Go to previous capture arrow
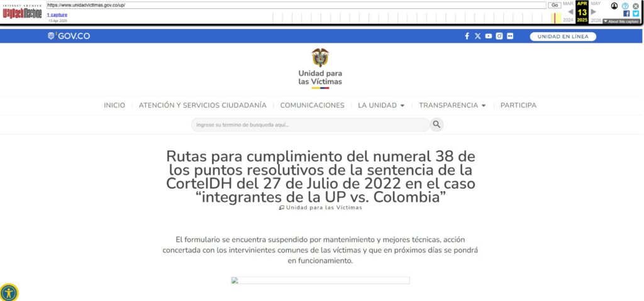 coord(570,12)
